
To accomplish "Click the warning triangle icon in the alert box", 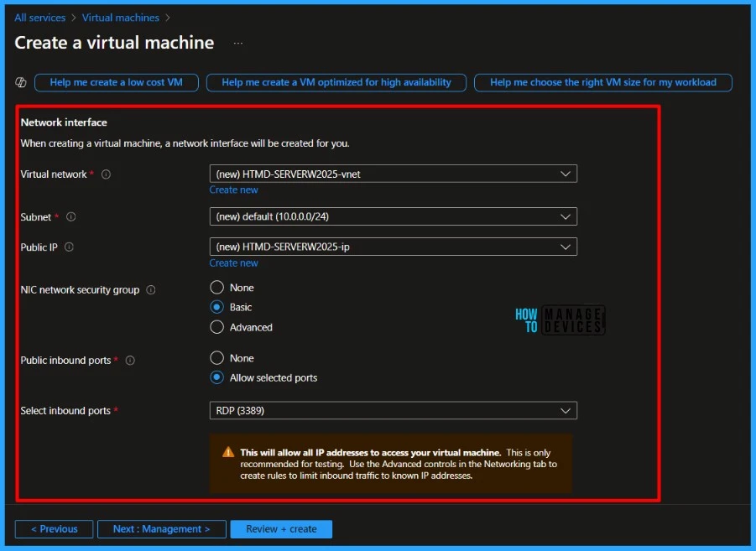I will [228, 452].
